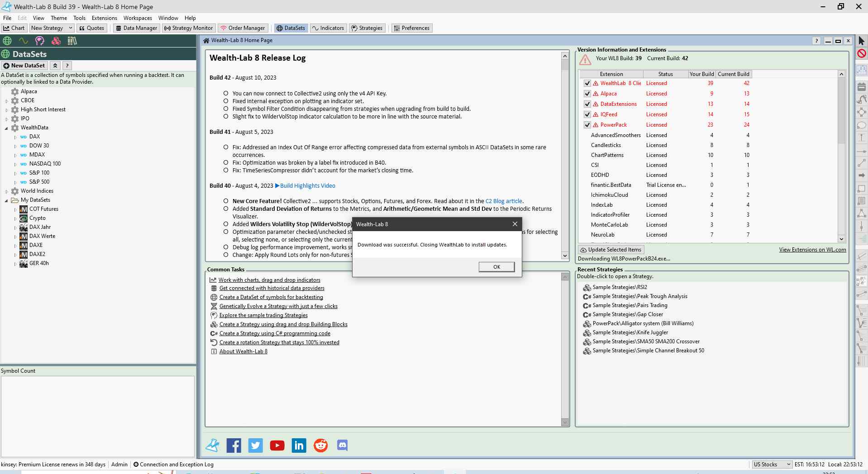Open the Strategy Monitor
The height and width of the screenshot is (474, 868).
(x=188, y=28)
